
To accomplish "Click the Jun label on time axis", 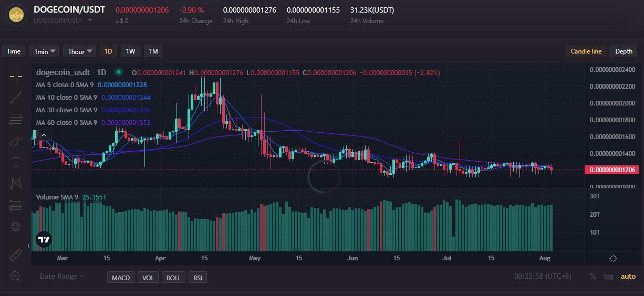I will 352,258.
